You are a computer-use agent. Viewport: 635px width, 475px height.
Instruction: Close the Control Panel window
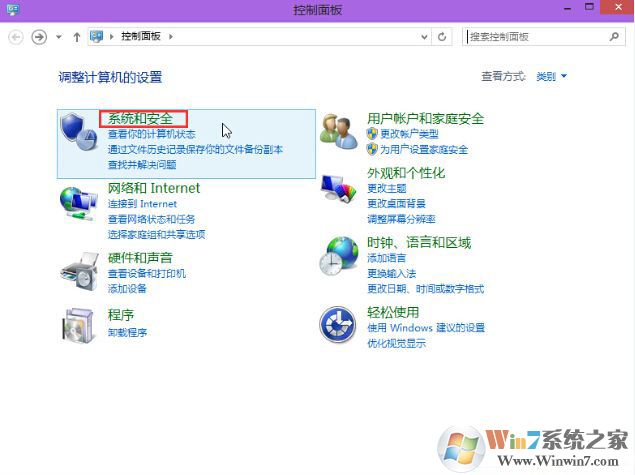(x=618, y=7)
